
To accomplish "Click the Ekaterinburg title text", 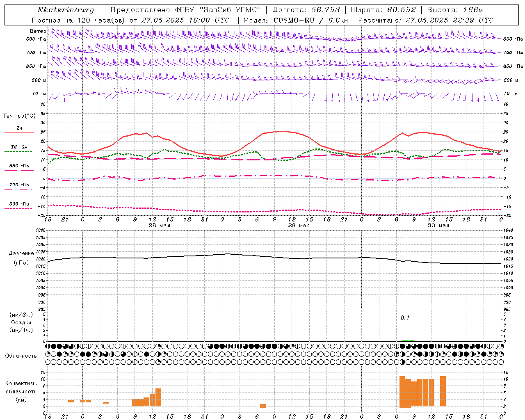I will pyautogui.click(x=66, y=10).
